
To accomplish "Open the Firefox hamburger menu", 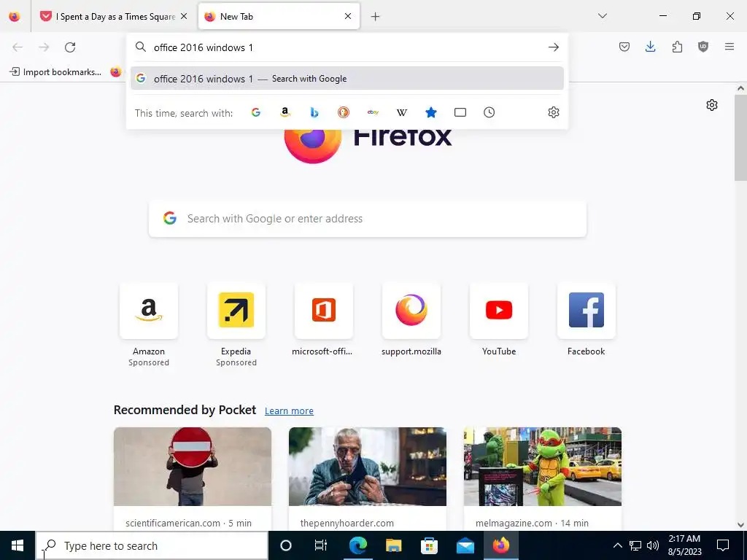I will (729, 47).
